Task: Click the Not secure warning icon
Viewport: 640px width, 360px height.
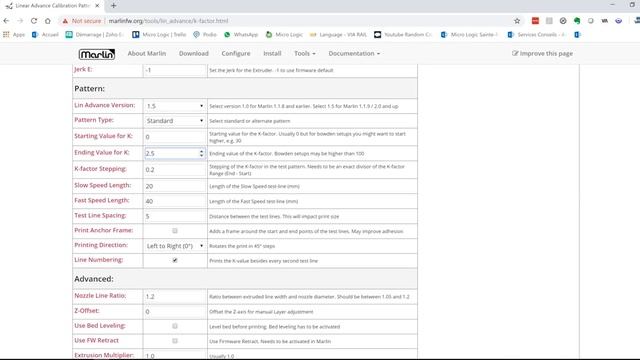Action: click(x=65, y=21)
